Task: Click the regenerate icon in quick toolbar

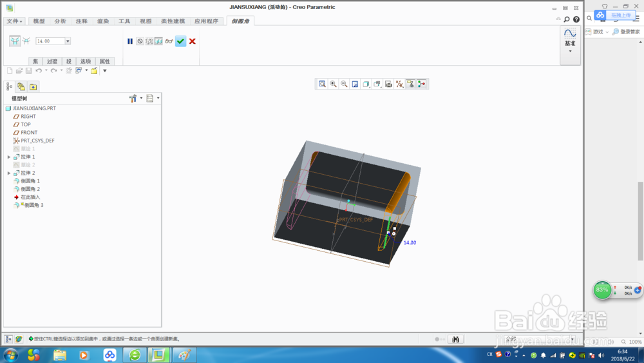Action: [69, 71]
